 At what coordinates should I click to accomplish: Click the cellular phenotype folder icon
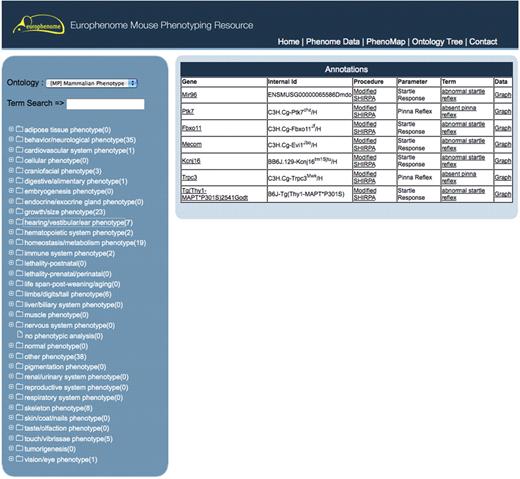(19, 160)
